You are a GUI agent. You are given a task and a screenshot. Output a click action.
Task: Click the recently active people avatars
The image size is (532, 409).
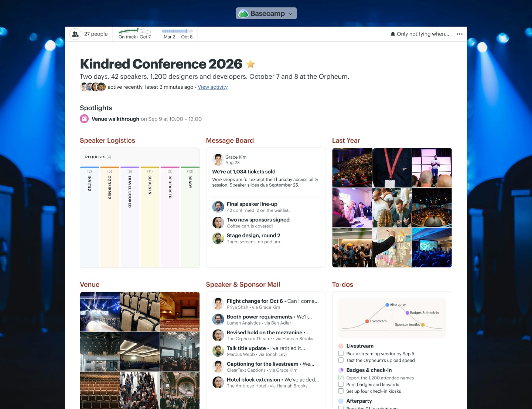coord(93,87)
